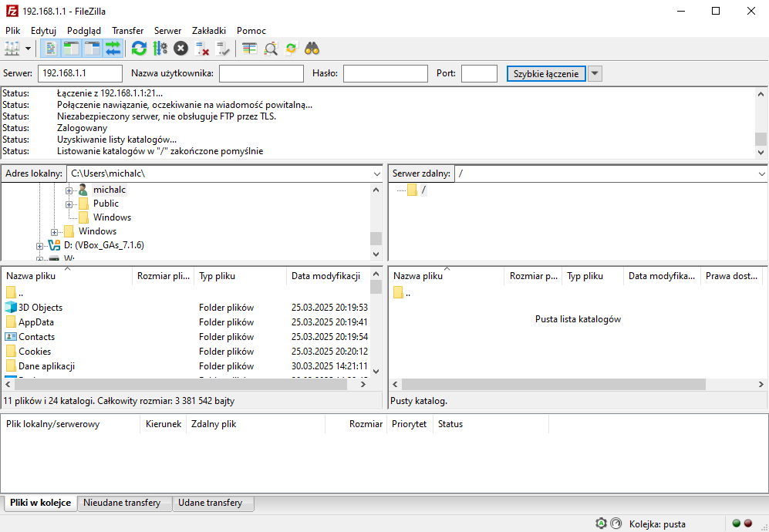Click the speed limit gauge icon in status bar
Screen dimensions: 769x532
[x=616, y=524]
